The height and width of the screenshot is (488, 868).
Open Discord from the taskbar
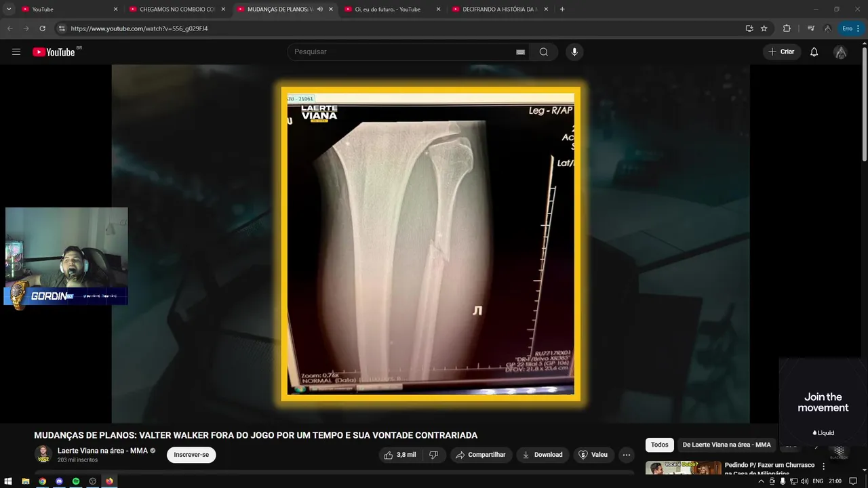pos(59,481)
